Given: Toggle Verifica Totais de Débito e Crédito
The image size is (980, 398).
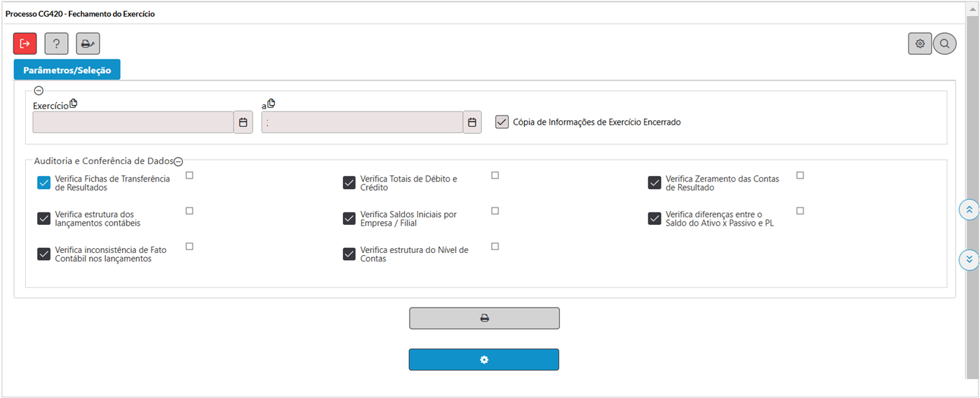Looking at the screenshot, I should pyautogui.click(x=349, y=183).
